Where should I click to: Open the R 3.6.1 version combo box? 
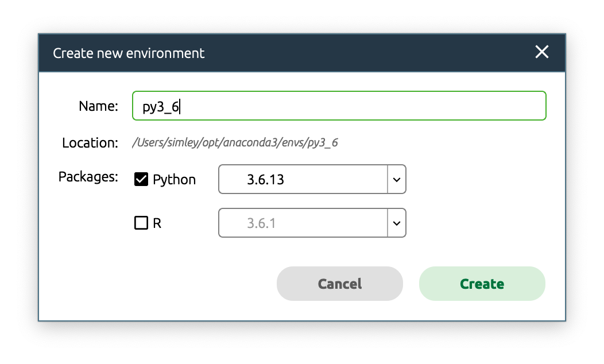pyautogui.click(x=303, y=223)
